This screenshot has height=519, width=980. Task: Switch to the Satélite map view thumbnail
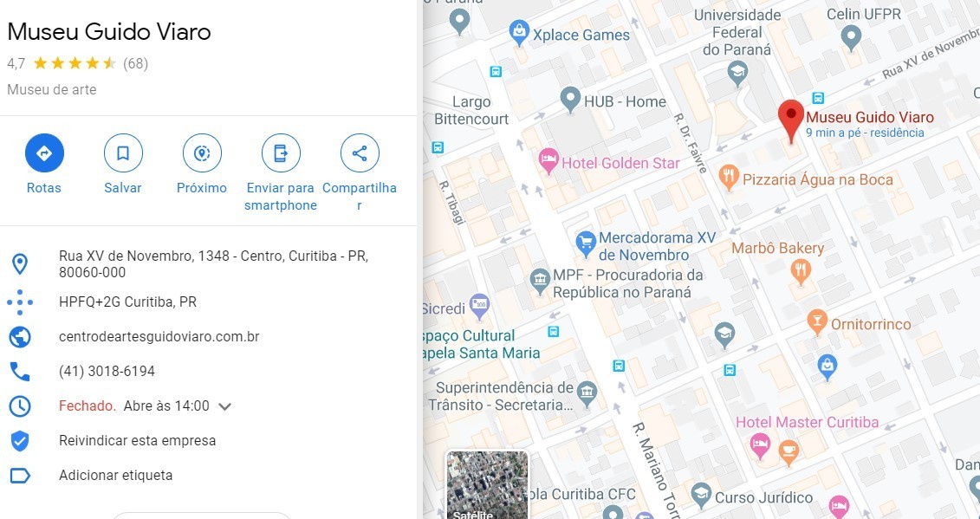[x=487, y=485]
